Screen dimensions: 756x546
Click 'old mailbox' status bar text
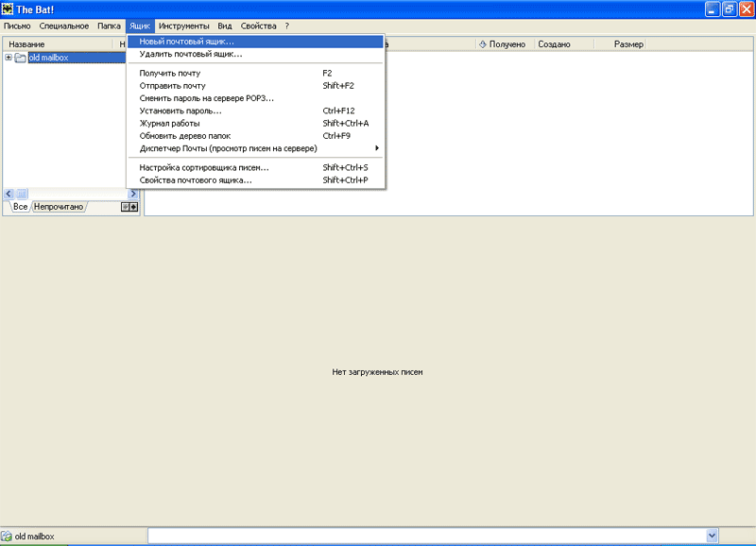[34, 537]
